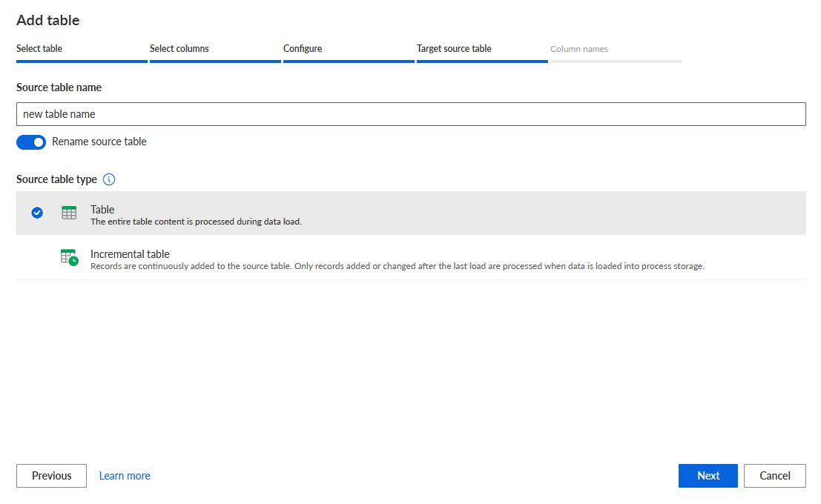Click the green Table type icon
This screenshot has height=504, width=821.
tap(69, 213)
